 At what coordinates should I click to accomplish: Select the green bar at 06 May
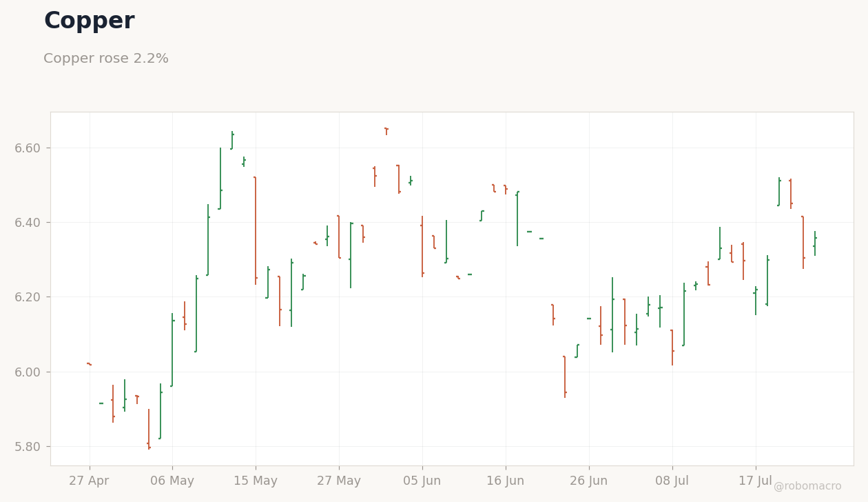(x=172, y=350)
